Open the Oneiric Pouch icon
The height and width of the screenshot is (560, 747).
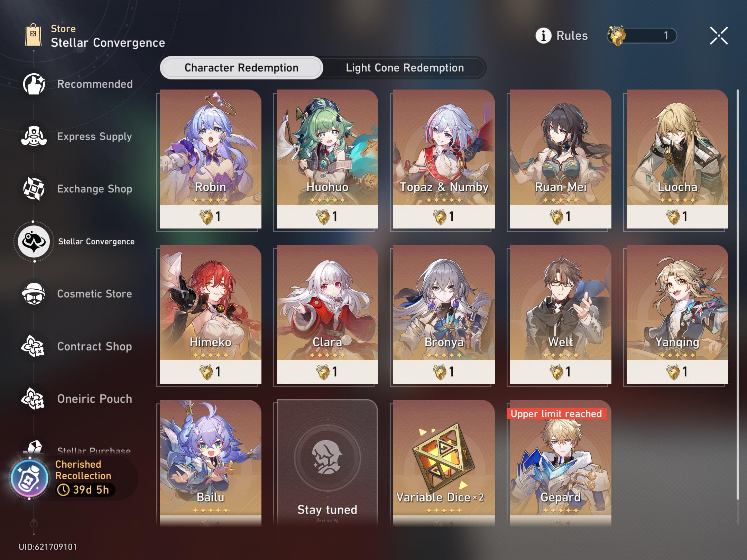coord(33,399)
